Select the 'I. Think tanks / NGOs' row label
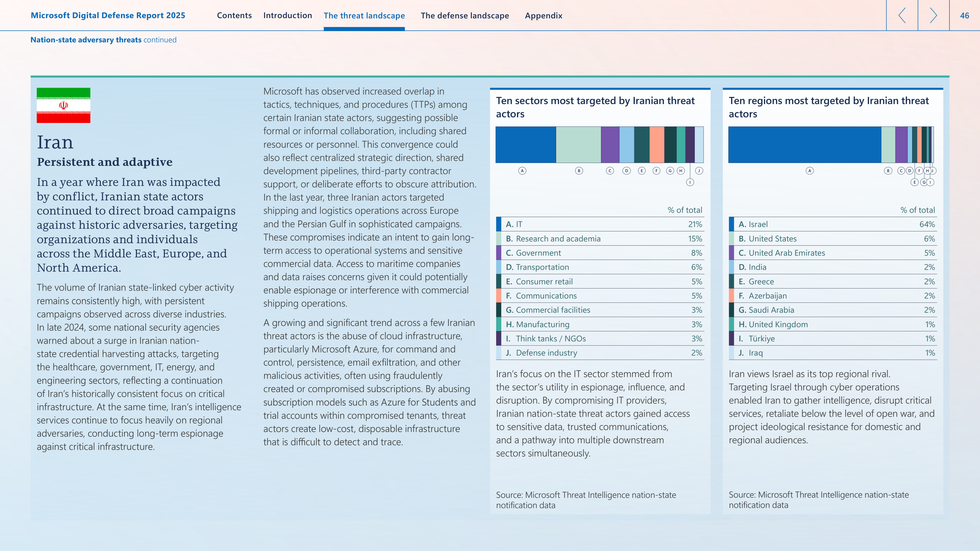 coord(546,338)
